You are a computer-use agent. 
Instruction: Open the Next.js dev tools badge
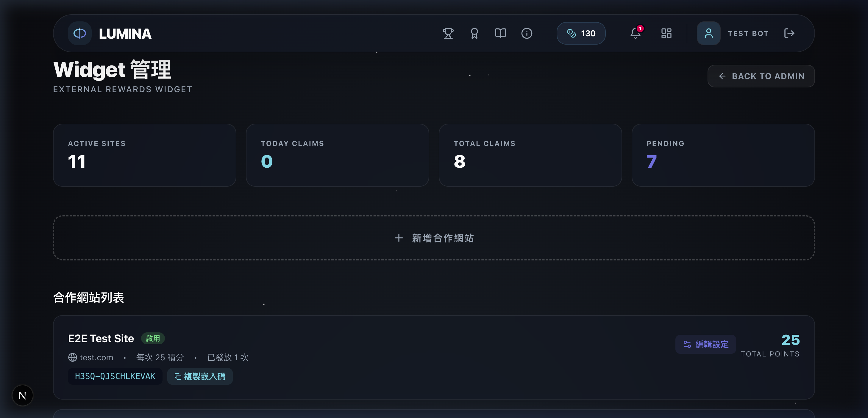(23, 395)
